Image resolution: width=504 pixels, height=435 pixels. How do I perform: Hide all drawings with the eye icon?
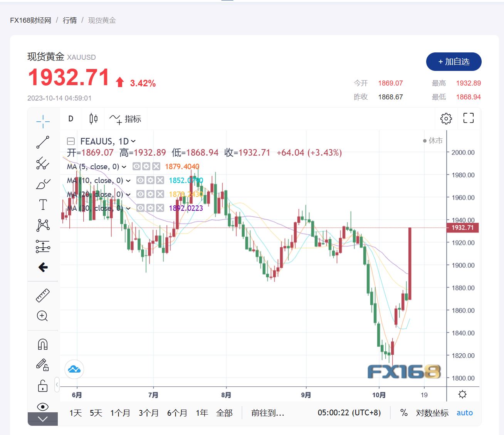coord(43,406)
